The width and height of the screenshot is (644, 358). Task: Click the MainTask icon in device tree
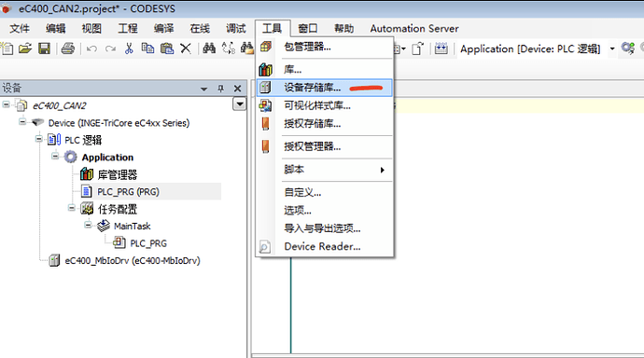(x=103, y=226)
